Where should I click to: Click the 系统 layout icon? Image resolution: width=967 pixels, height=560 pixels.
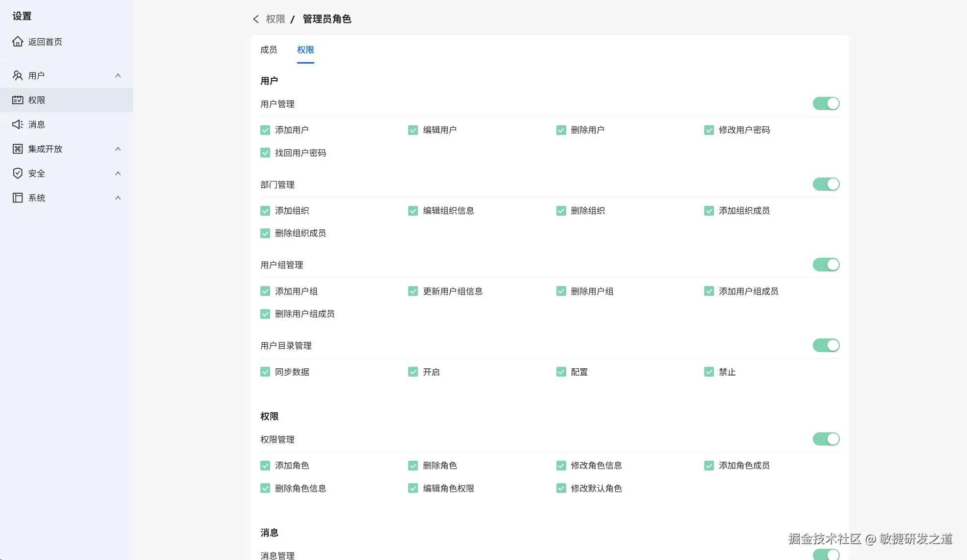click(x=18, y=198)
